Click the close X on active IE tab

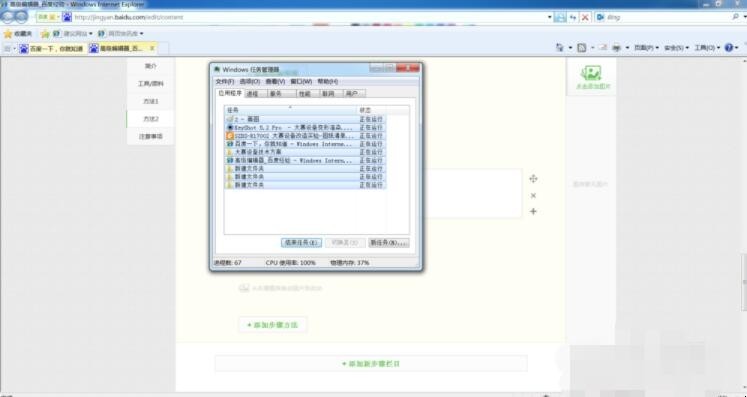[152, 48]
